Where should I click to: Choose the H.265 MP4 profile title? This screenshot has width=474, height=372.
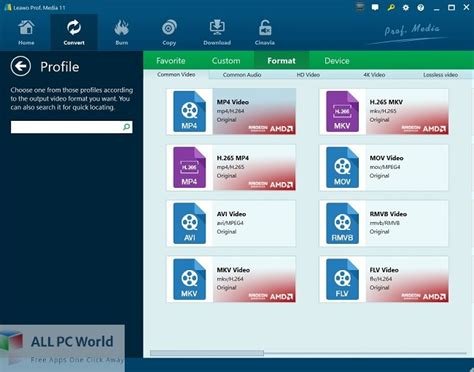point(233,158)
